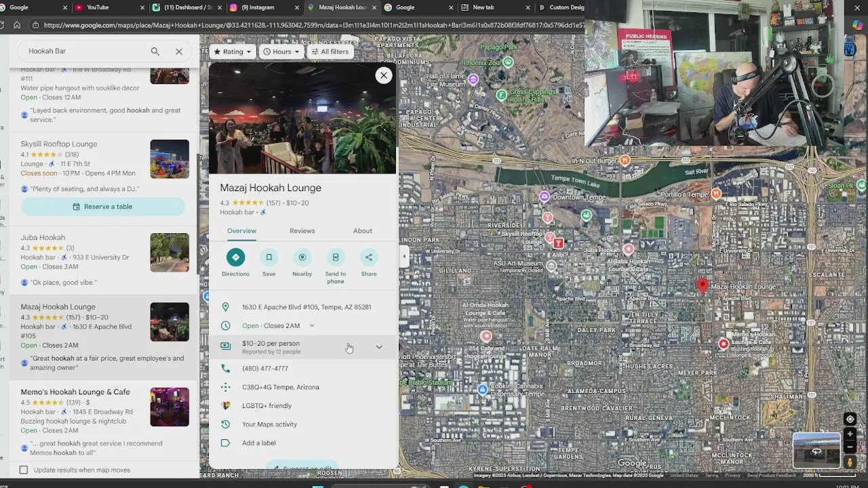The height and width of the screenshot is (488, 868).
Task: Click Reserve a table button
Action: point(102,207)
